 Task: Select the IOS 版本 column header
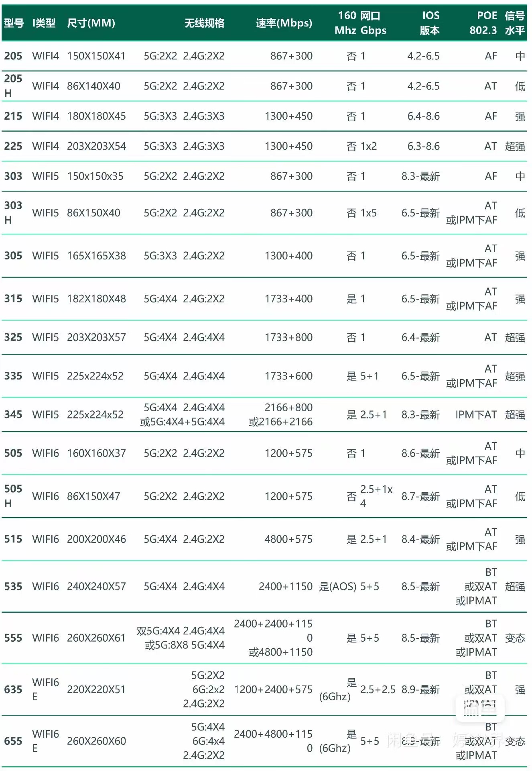click(430, 23)
